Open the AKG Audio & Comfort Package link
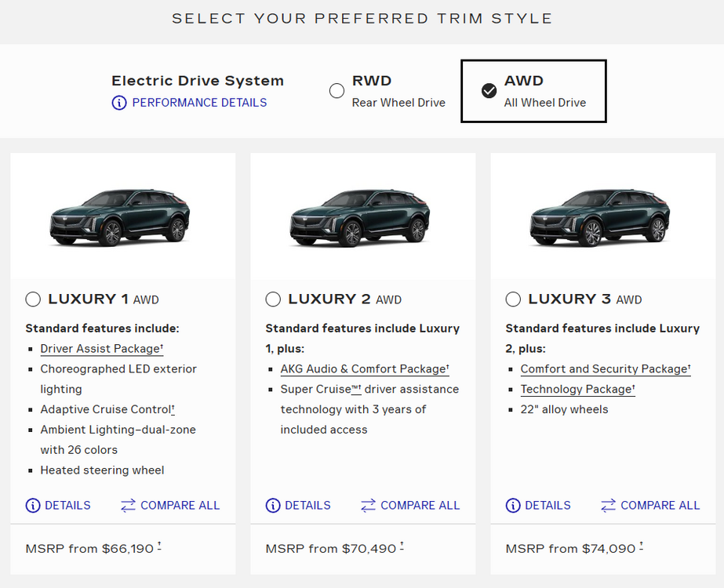Image resolution: width=724 pixels, height=588 pixels. click(363, 369)
